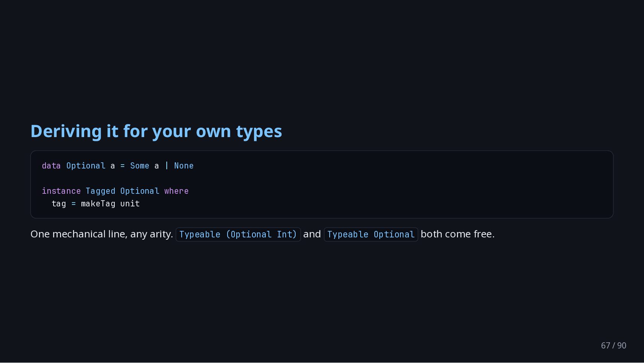Image resolution: width=644 pixels, height=363 pixels.
Task: Click the 'Tagged' class name in the code
Action: pos(100,191)
